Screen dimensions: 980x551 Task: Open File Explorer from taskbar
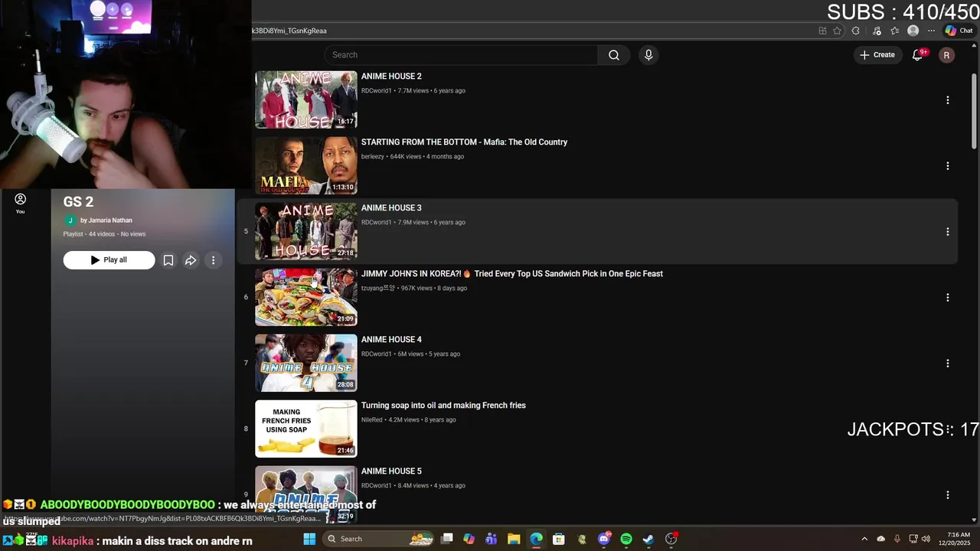[x=514, y=539]
